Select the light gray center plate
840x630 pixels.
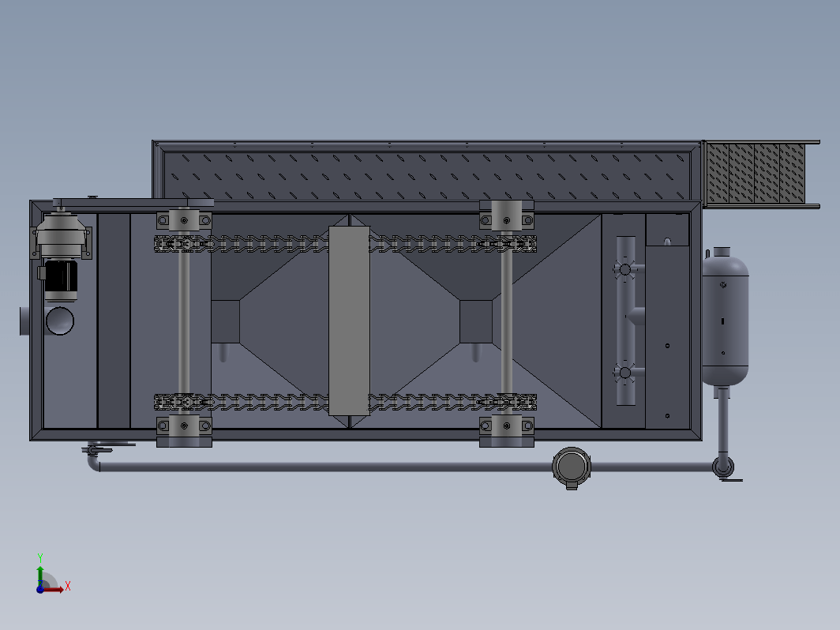pyautogui.click(x=349, y=321)
